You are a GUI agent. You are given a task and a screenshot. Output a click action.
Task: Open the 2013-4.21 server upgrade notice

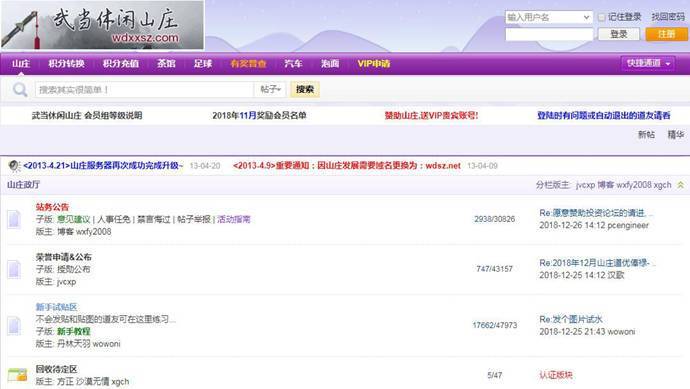[x=103, y=166]
